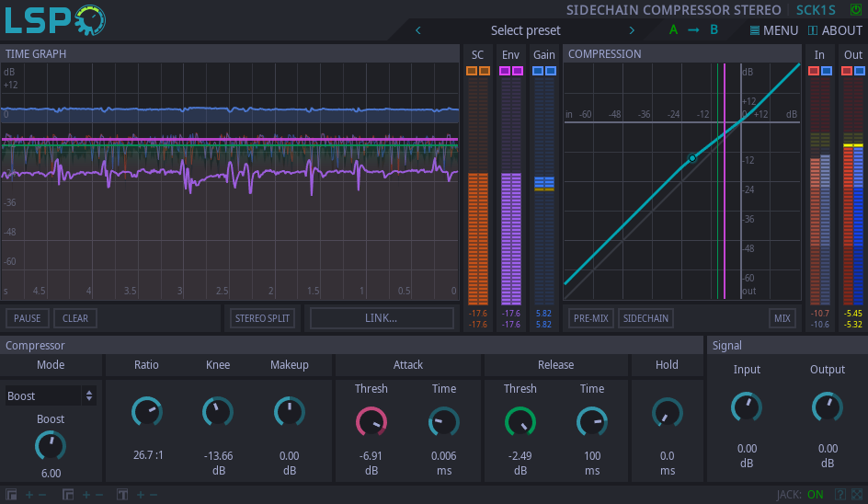This screenshot has height=504, width=868.
Task: Click the CLEAR button
Action: click(75, 318)
